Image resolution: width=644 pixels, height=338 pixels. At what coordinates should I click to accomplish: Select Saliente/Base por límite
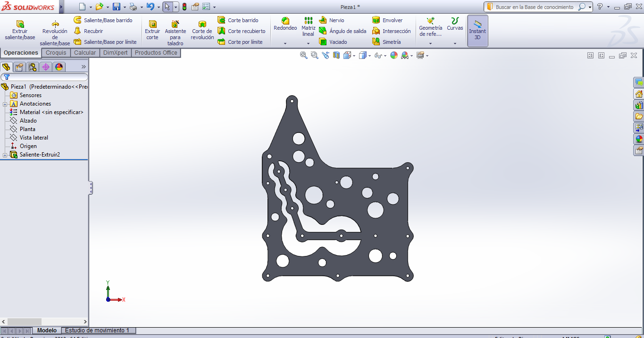point(105,42)
